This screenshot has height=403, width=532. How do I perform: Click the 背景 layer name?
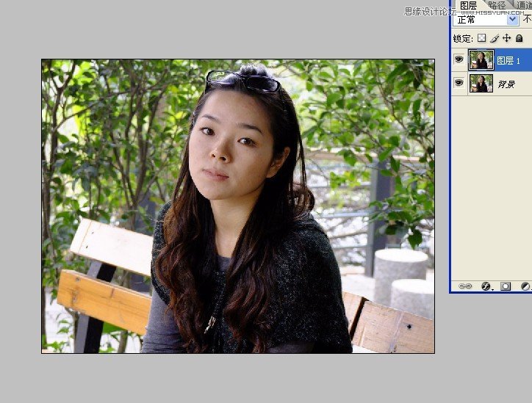506,84
